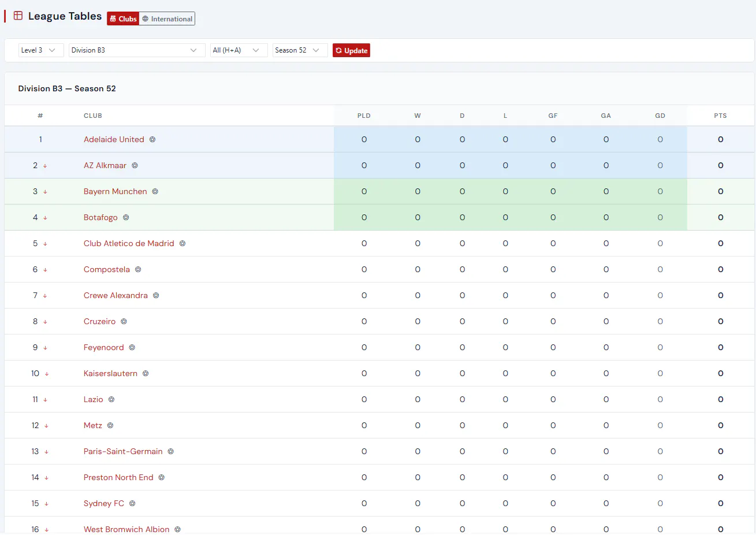Click the CLUB column header
Viewport: 756px width, 535px height.
(x=93, y=116)
